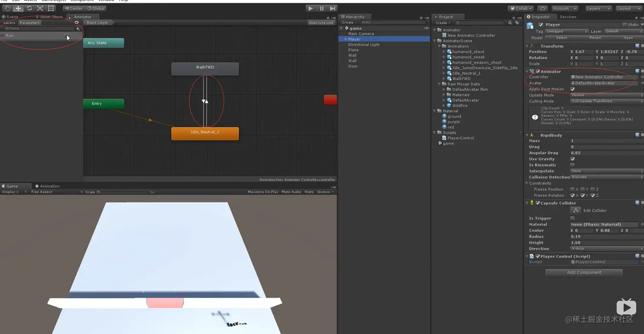Select the Idle_Neutral_1 state node
This screenshot has width=644, height=334.
click(x=205, y=134)
